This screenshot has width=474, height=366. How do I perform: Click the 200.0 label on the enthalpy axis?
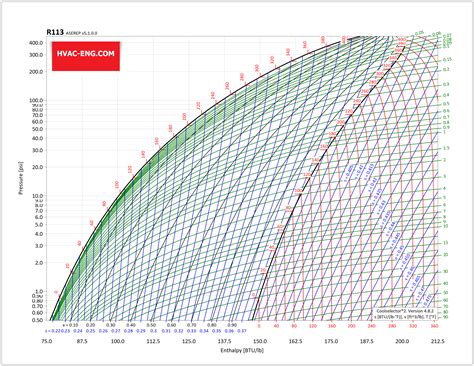[402, 341]
